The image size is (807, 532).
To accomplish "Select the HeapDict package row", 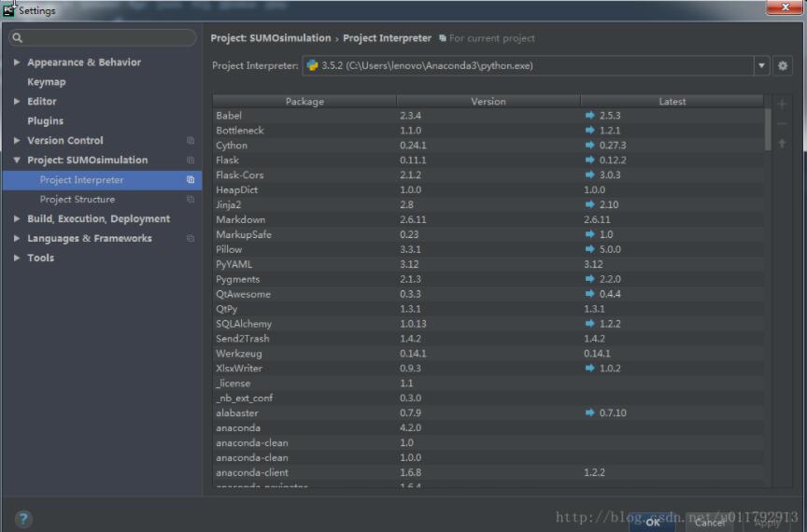I will pyautogui.click(x=488, y=189).
